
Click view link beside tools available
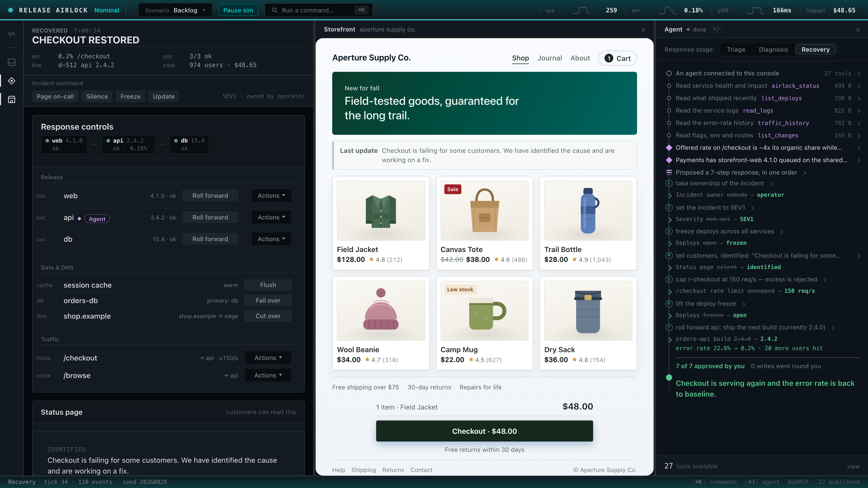853,467
